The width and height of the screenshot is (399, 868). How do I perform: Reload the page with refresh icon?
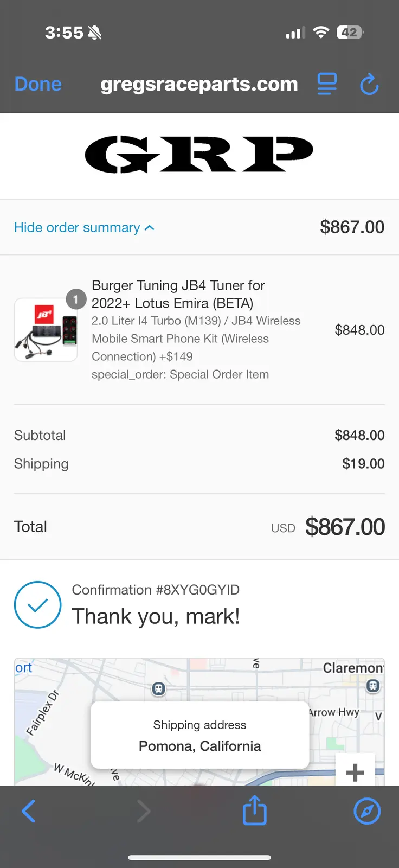pos(369,84)
